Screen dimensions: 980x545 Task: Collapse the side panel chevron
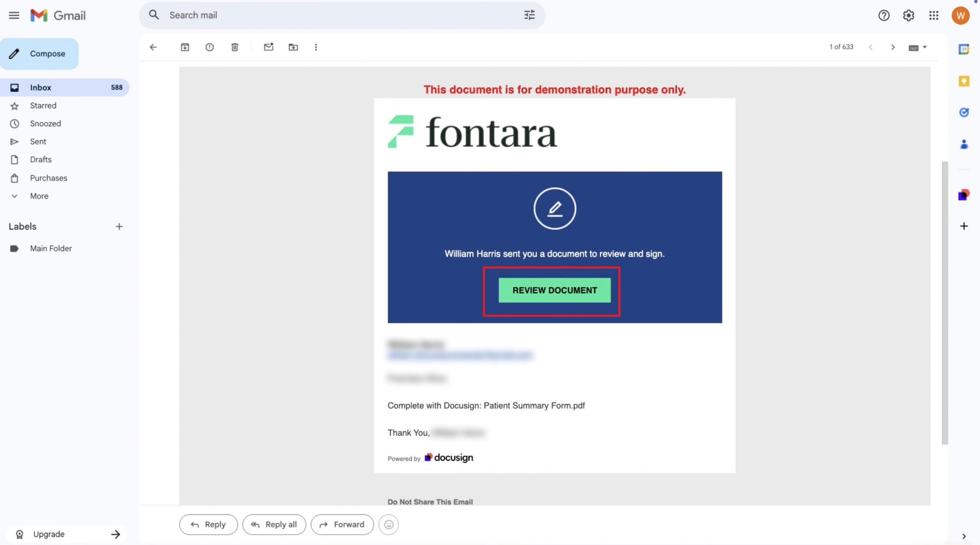(x=964, y=536)
